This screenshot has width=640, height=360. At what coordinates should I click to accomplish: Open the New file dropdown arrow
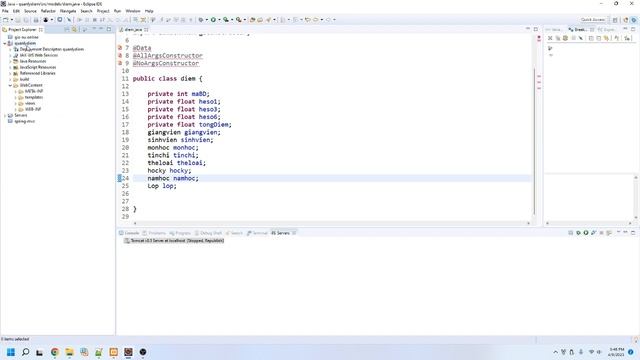click(x=11, y=20)
